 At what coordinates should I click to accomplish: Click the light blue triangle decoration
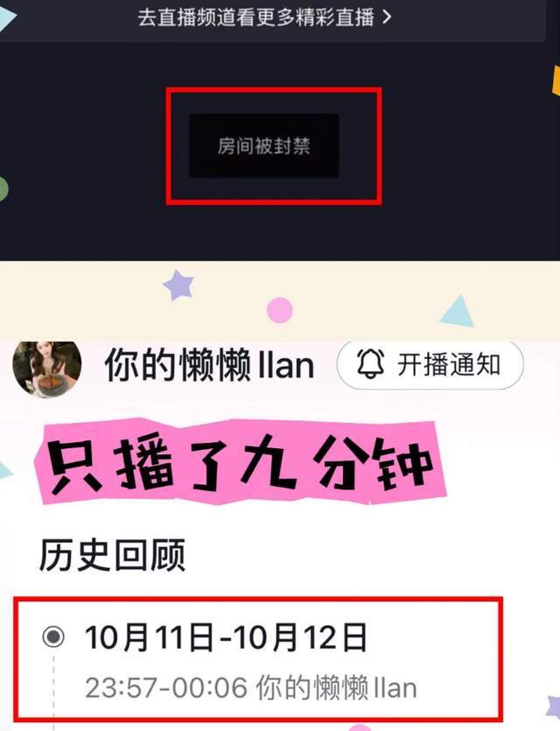click(457, 311)
